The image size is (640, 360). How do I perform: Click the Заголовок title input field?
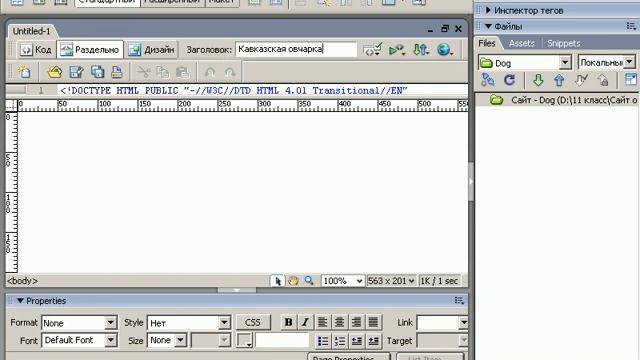pos(296,49)
